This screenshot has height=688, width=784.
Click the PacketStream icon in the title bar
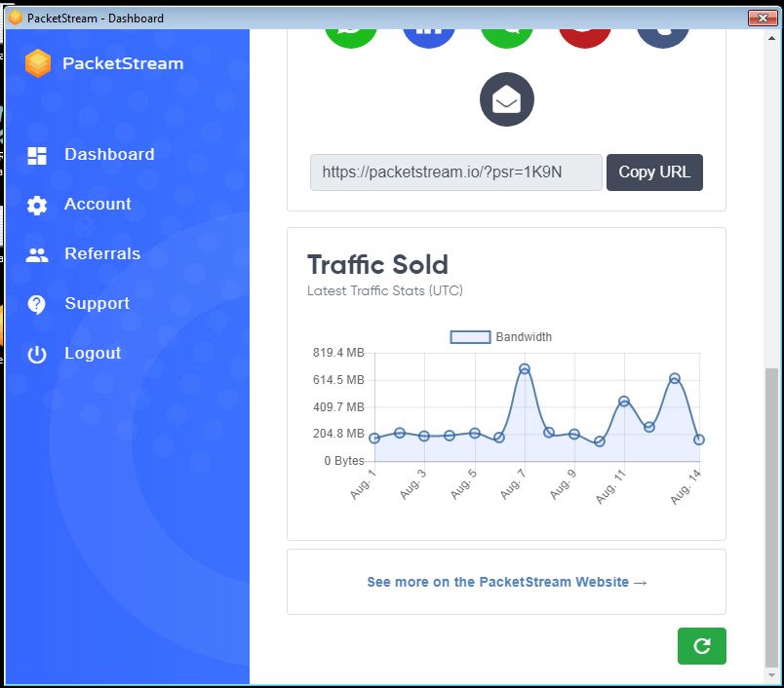[15, 18]
